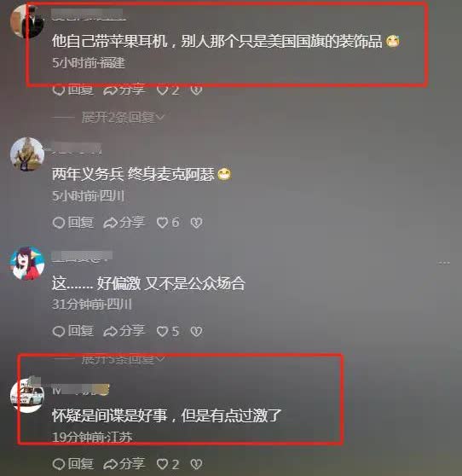The image size is (462, 476).
Task: Reply to the 终身麦克阿瑟 comment
Action: (x=72, y=223)
